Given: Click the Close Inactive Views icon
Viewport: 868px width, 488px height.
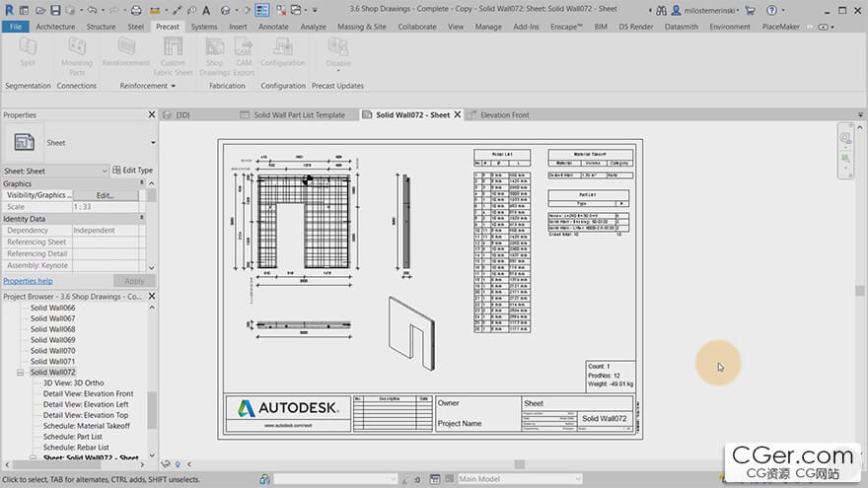Looking at the screenshot, I should (x=281, y=10).
